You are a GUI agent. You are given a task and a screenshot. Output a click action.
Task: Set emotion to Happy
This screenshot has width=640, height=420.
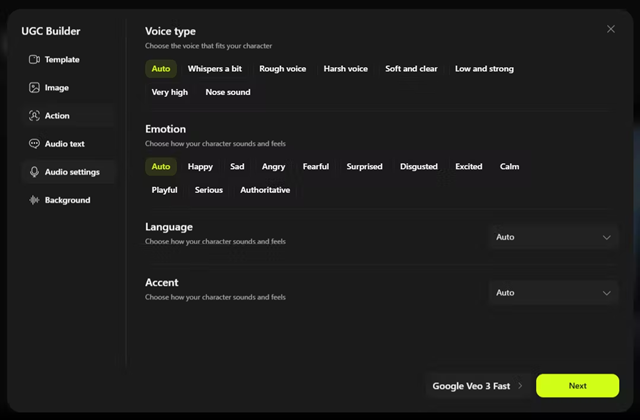click(x=200, y=167)
